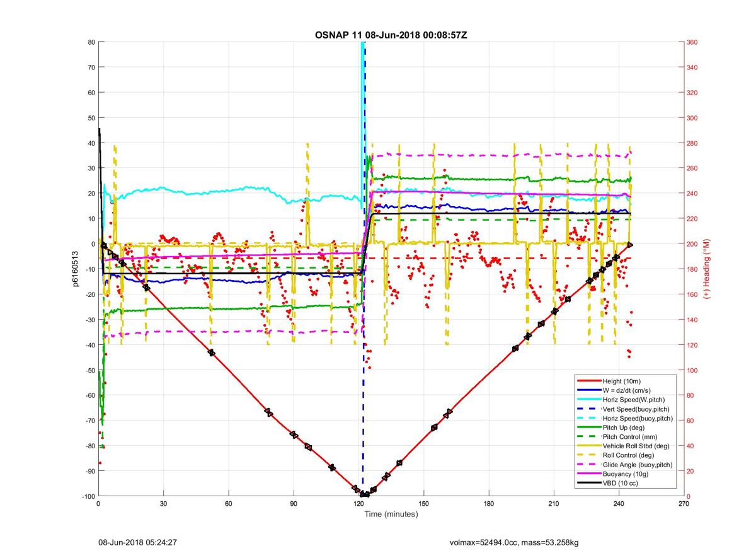This screenshot has width=756, height=558.
Task: Click legend entry VBD (10 cc)
Action: tap(620, 483)
